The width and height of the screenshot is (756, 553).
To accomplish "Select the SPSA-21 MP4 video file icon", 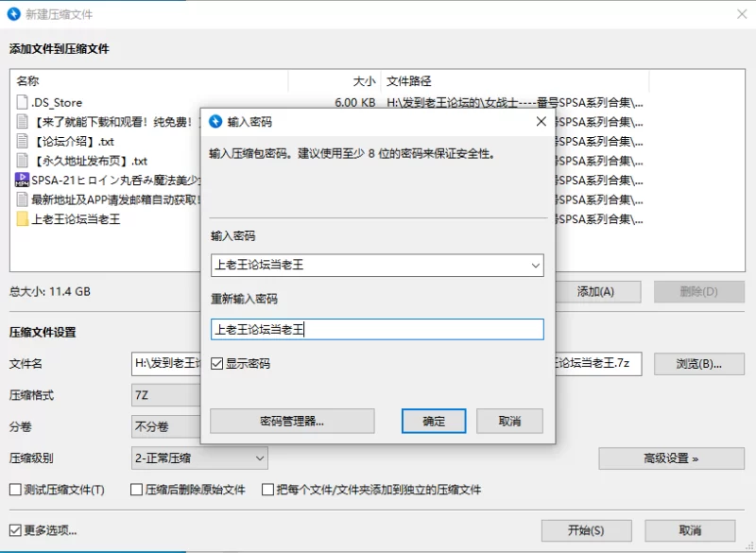I will point(22,180).
